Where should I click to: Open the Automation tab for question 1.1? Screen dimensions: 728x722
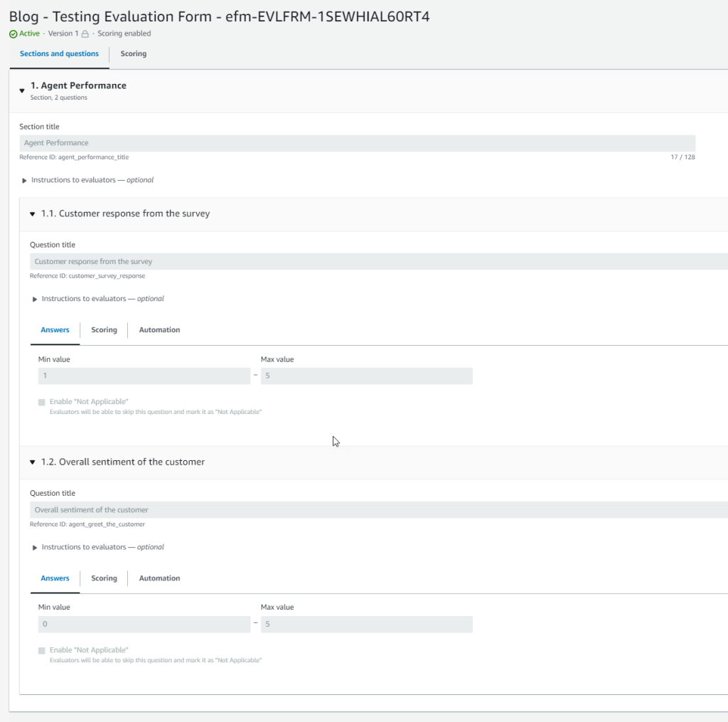pos(159,329)
